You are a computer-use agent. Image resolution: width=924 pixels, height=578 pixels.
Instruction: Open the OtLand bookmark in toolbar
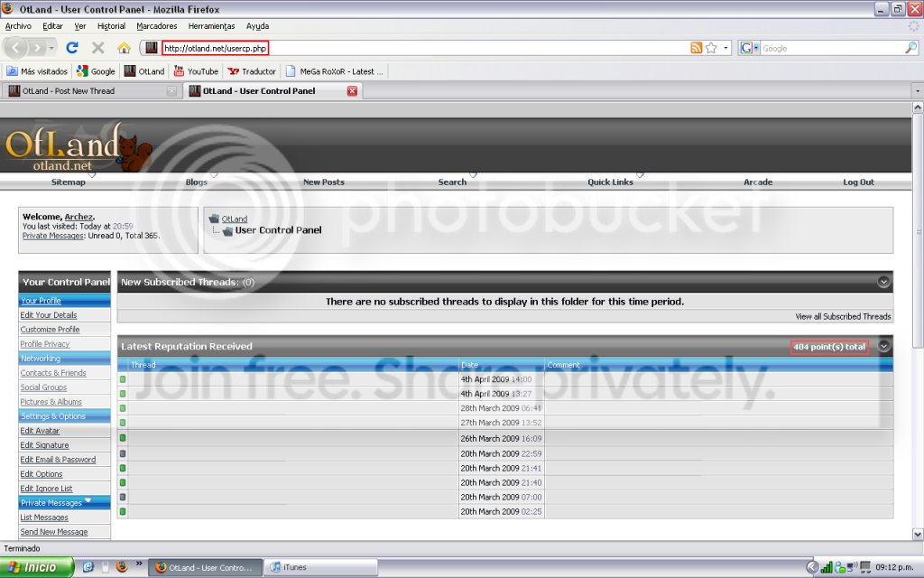(x=144, y=71)
